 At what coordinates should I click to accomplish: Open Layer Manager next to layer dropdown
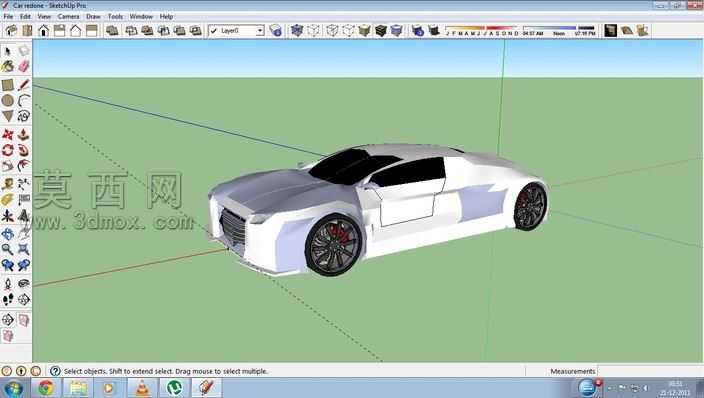point(276,30)
